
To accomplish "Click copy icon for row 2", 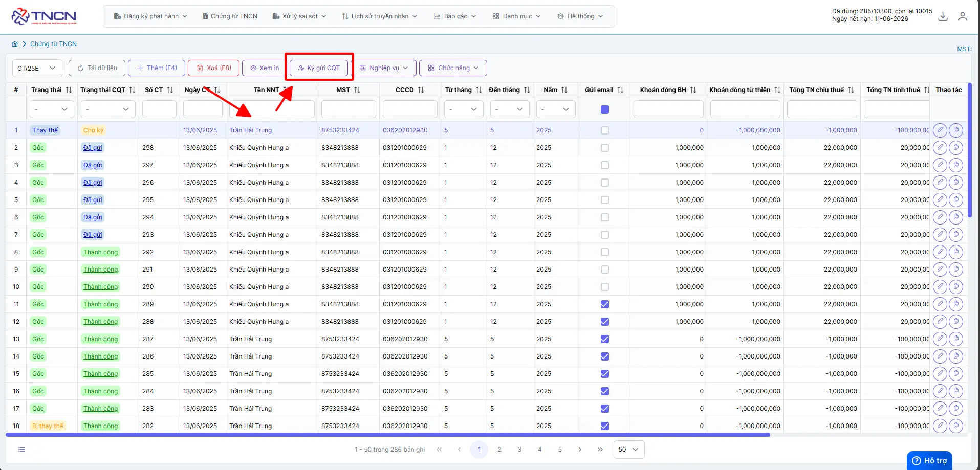I will point(956,148).
